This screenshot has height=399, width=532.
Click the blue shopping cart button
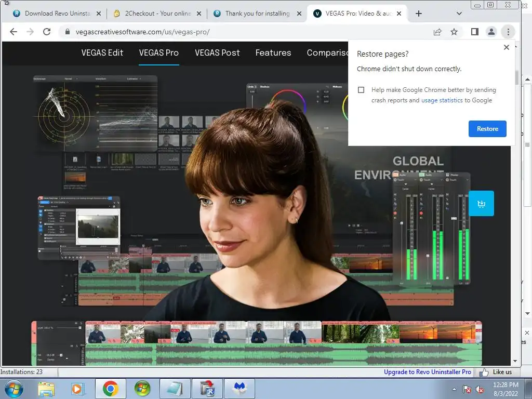coord(481,204)
